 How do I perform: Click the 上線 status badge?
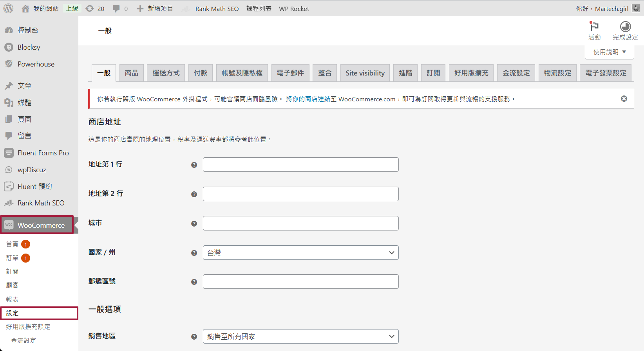pos(72,8)
